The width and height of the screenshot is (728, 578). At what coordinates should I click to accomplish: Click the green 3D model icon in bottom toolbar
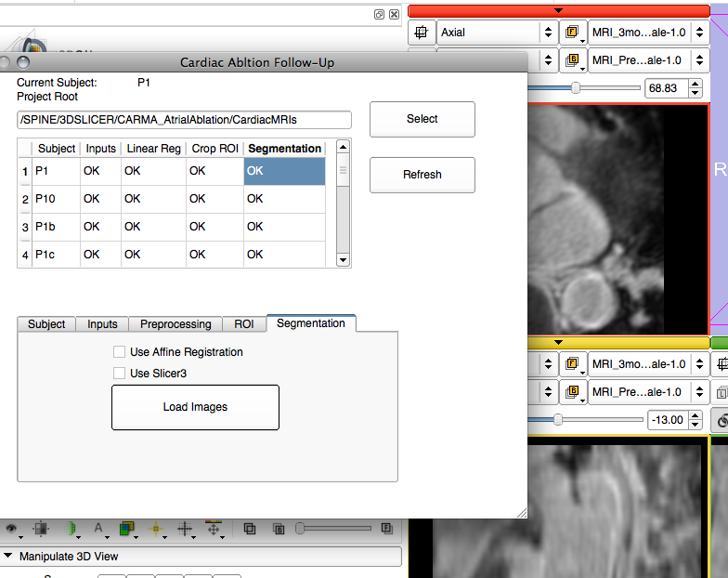point(72,529)
